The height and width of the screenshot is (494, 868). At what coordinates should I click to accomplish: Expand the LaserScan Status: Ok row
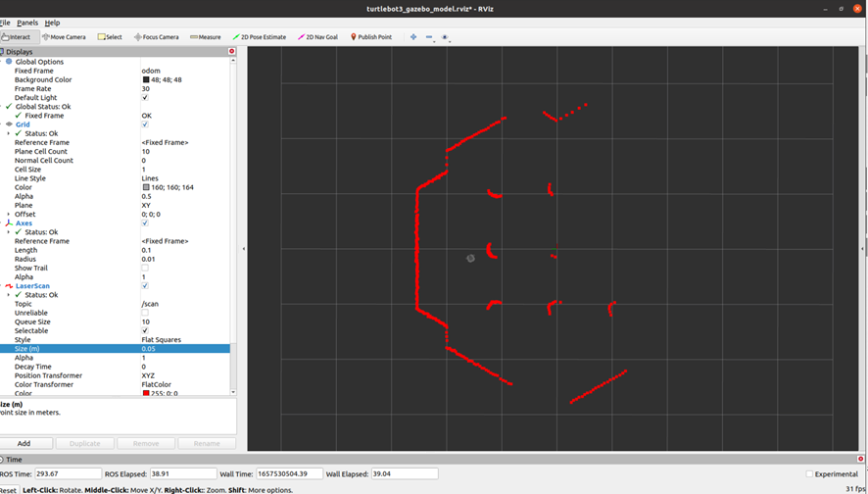(9, 295)
